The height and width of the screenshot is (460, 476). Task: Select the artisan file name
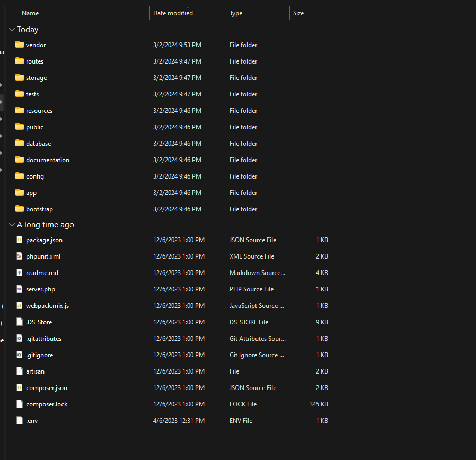tap(35, 371)
